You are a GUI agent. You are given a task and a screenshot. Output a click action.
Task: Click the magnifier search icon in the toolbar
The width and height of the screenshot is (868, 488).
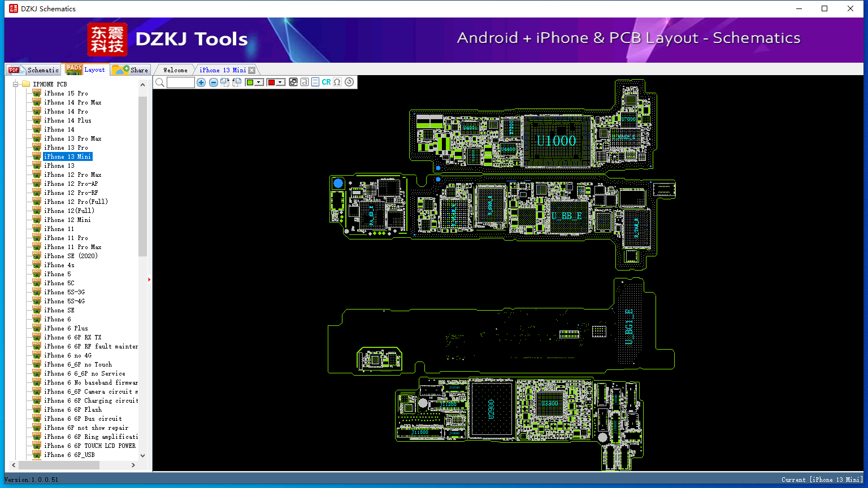tap(160, 82)
